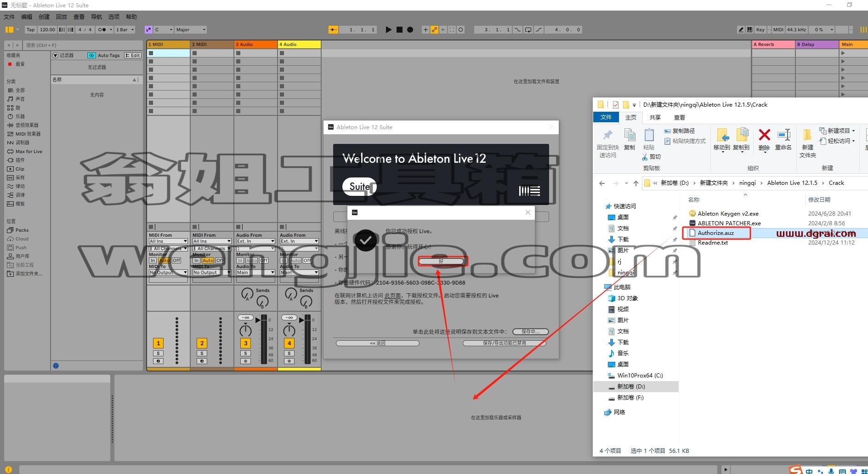The image size is (868, 474).
Task: Toggle track 1 activator button
Action: (x=158, y=343)
